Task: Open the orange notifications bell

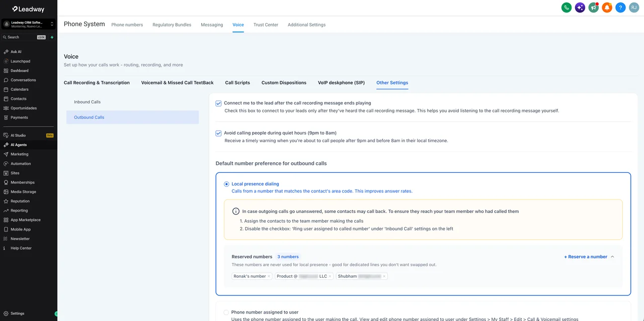Action: tap(607, 8)
